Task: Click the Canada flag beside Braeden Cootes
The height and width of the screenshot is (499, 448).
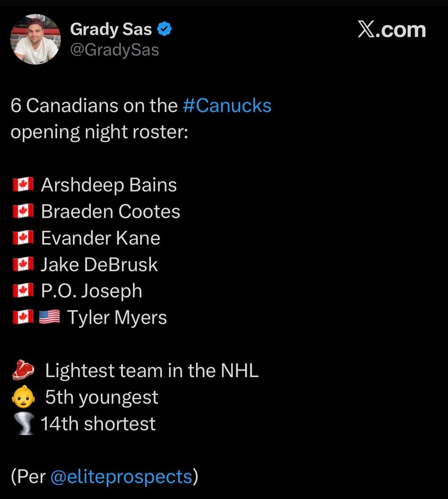Action: click(23, 212)
